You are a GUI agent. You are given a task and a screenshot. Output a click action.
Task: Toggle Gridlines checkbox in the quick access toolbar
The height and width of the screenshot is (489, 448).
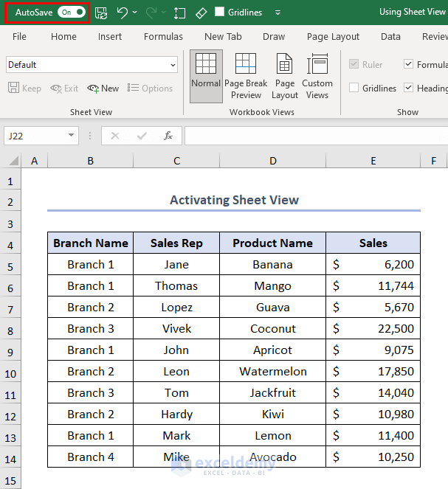(x=220, y=13)
